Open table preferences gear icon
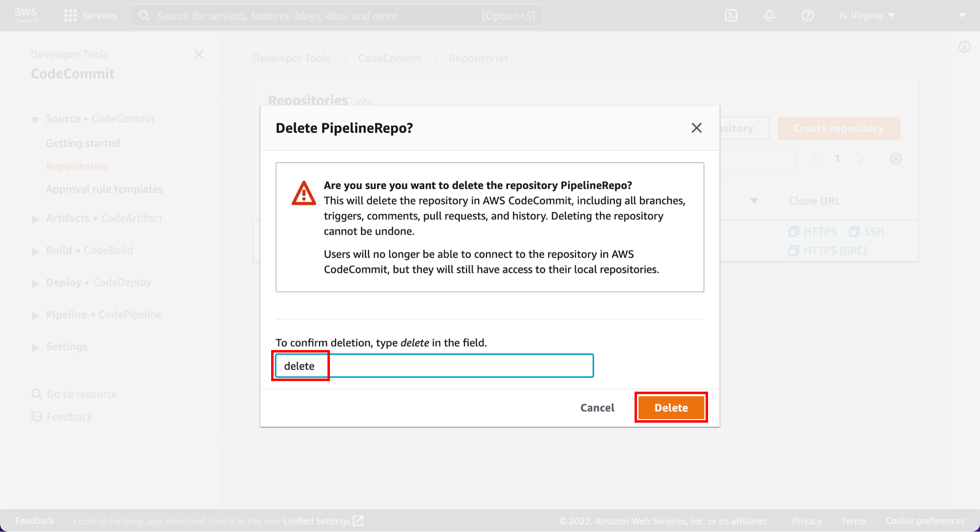The image size is (980, 532). [x=895, y=159]
